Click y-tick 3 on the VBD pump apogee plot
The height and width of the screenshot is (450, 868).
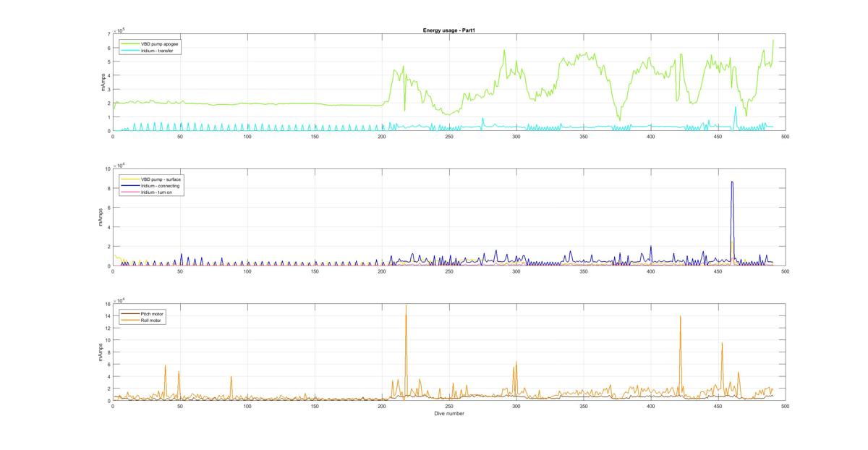(109, 90)
